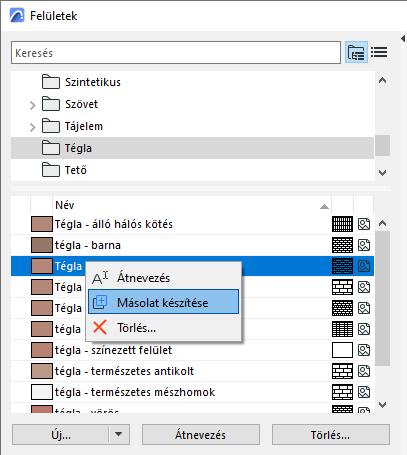Select the 'tégla - színezett felület' surface
Screen dimensions: 407x455
pyautogui.click(x=192, y=350)
